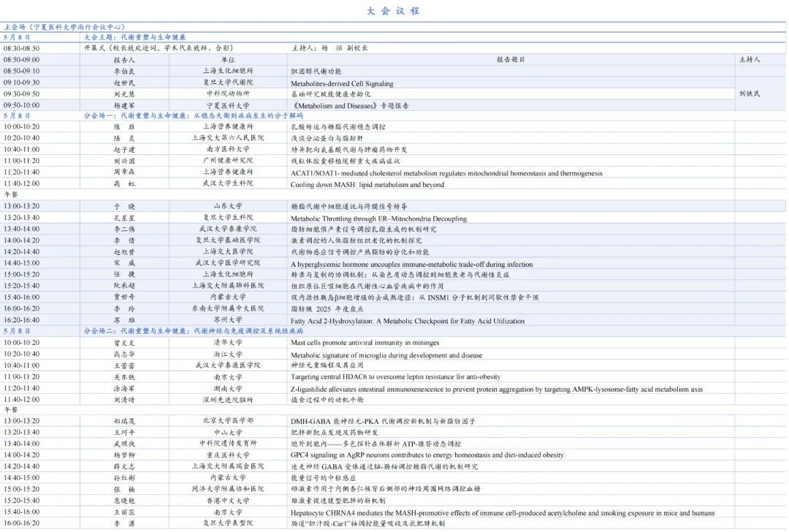Click the institution cell '广州健康研究院'
The width and height of the screenshot is (789, 532).
coord(228,161)
